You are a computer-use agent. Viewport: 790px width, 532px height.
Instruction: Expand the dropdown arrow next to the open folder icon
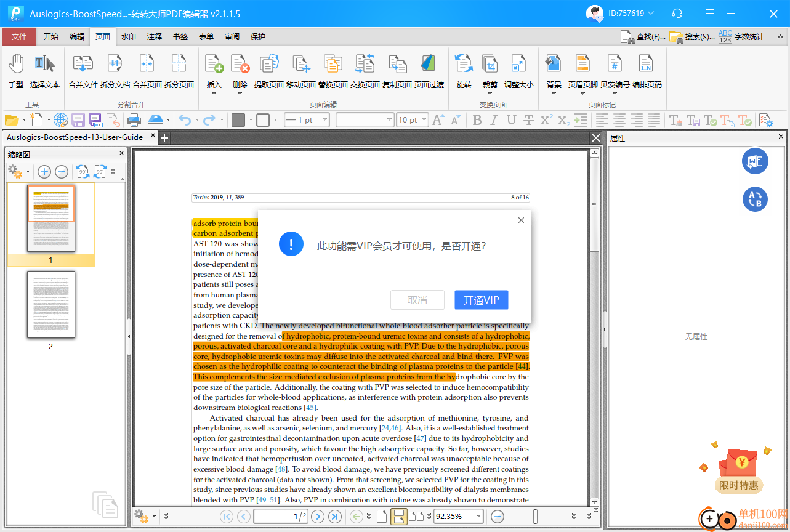pyautogui.click(x=24, y=120)
